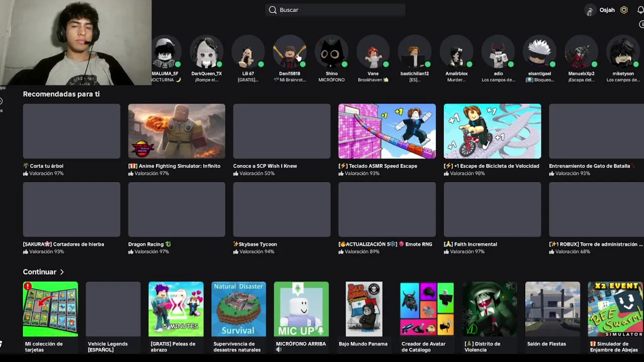The width and height of the screenshot is (644, 362).
Task: Open friend Shino avatar
Action: pyautogui.click(x=332, y=52)
